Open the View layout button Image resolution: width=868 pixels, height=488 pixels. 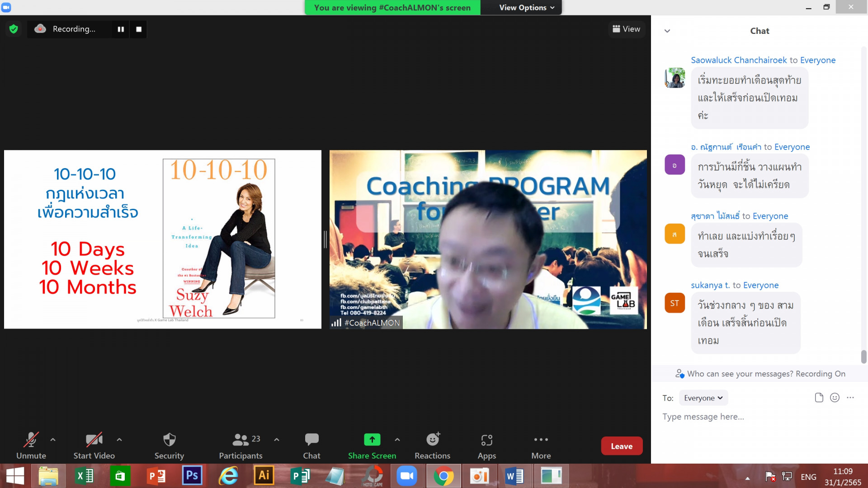point(626,29)
